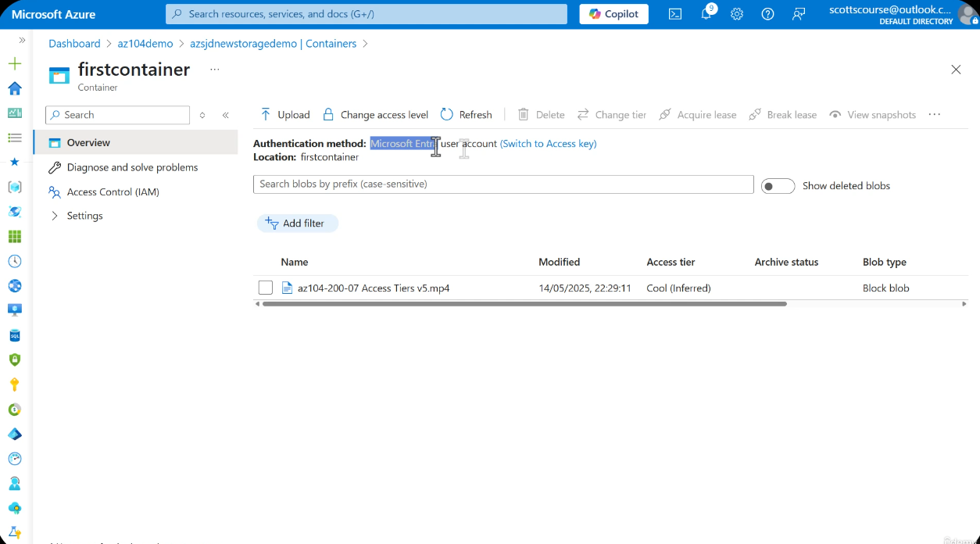Open Key vaults from the sidebar
The image size is (980, 544).
click(x=15, y=384)
